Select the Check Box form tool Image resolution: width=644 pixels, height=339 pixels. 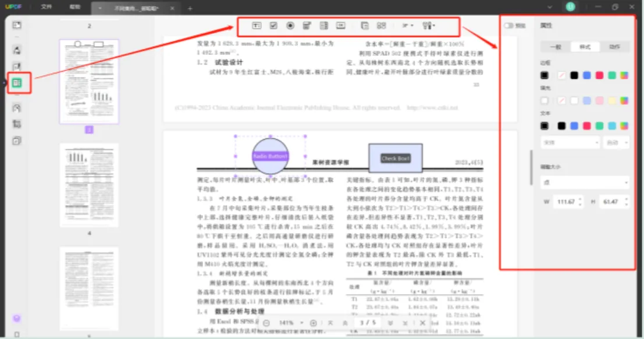coord(273,26)
